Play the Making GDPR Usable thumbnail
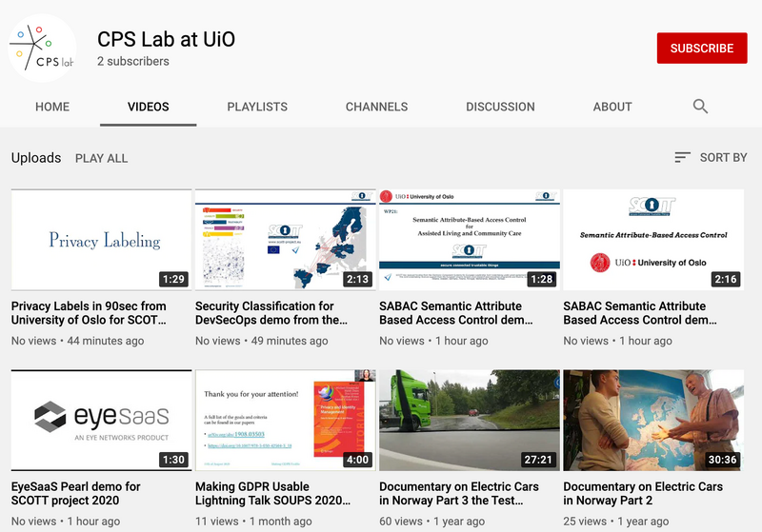 pos(286,421)
